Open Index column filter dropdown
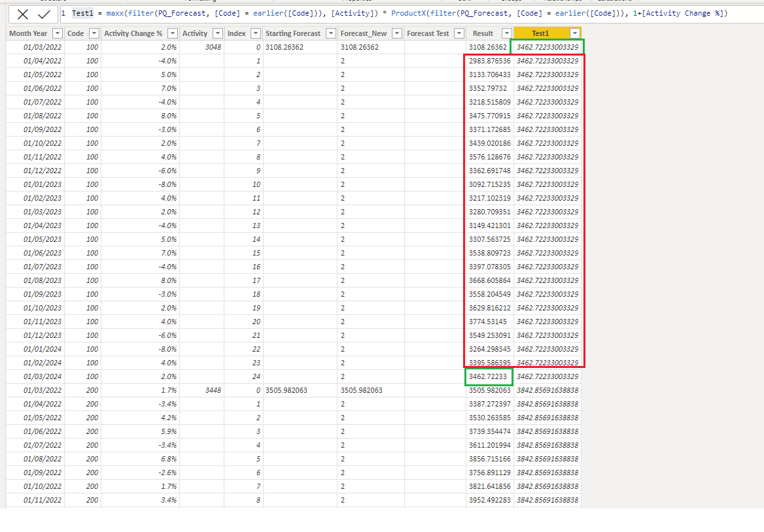 click(256, 33)
